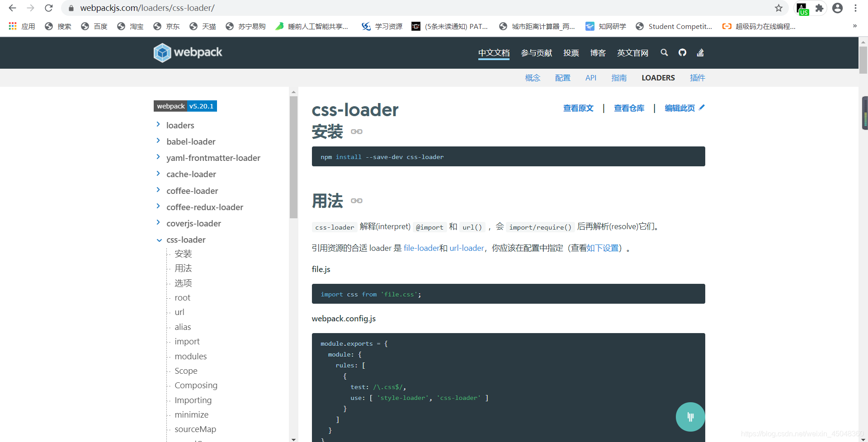Open 学习资源 bookmark
Screen dimensions: 868x442
coord(382,26)
